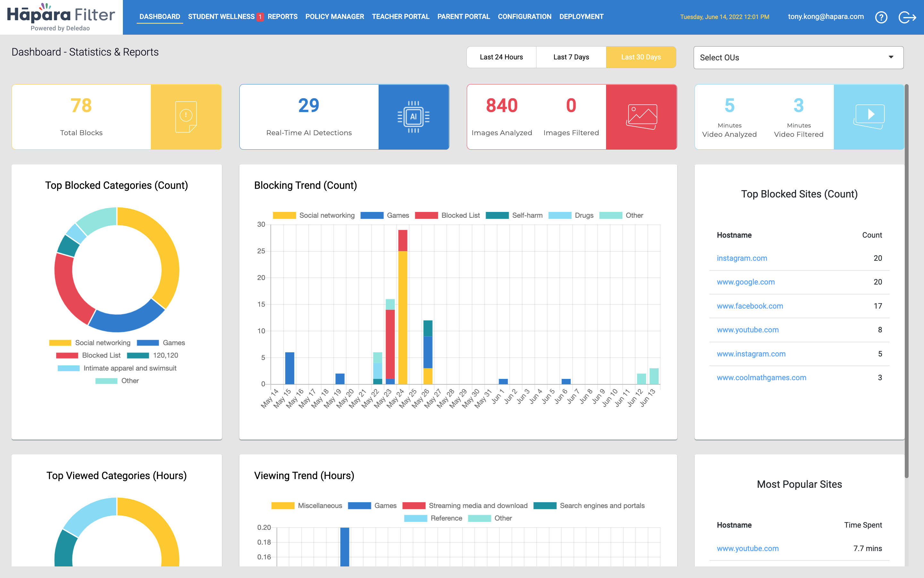The height and width of the screenshot is (578, 924).
Task: Toggle Other in Blocking Trend legend
Action: (x=621, y=215)
